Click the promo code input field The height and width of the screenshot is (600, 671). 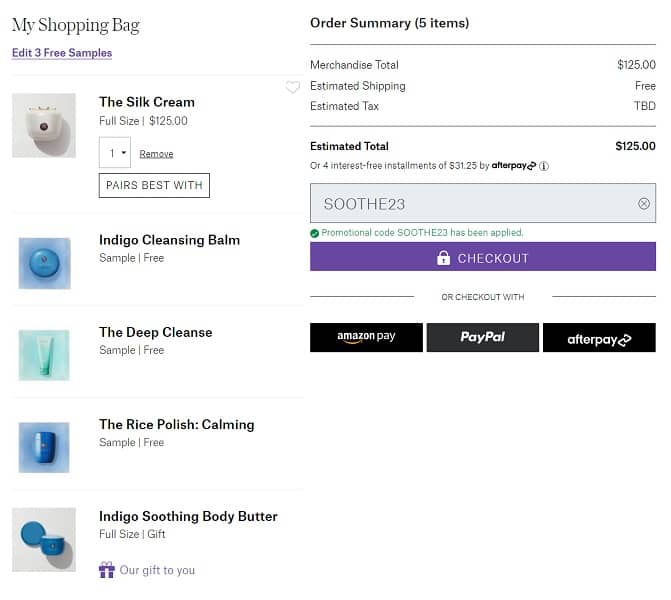click(x=470, y=204)
